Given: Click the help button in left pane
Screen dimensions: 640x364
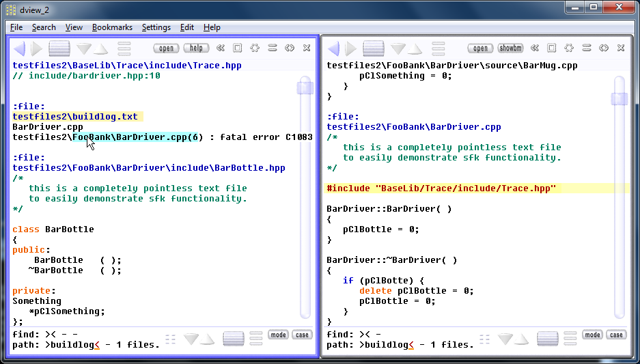Looking at the screenshot, I should (x=195, y=48).
